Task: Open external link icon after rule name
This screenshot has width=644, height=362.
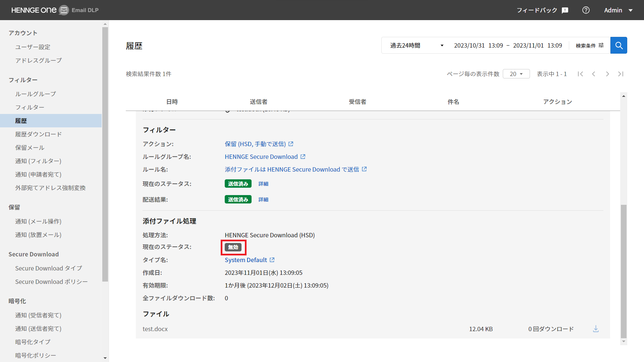Action: coord(364,169)
